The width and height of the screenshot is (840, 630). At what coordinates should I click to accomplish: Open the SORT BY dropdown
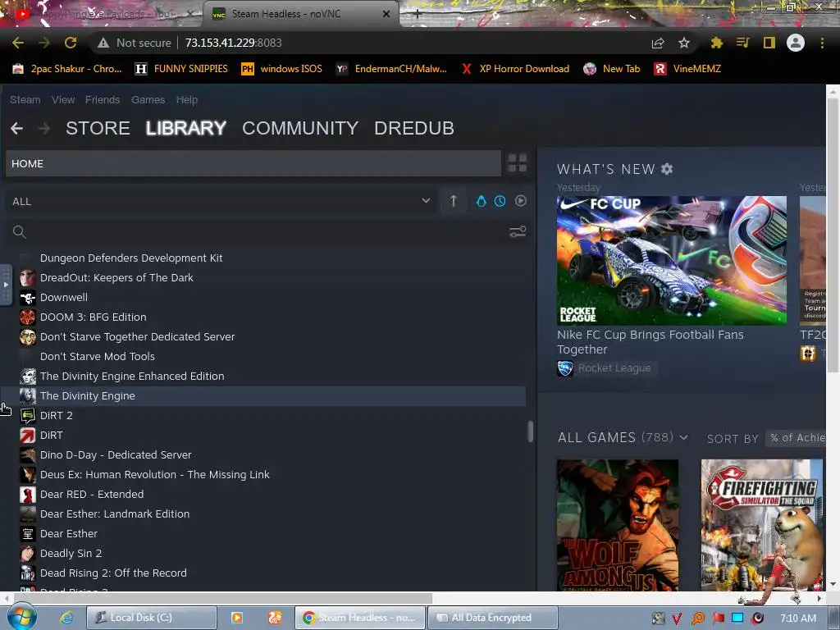796,438
